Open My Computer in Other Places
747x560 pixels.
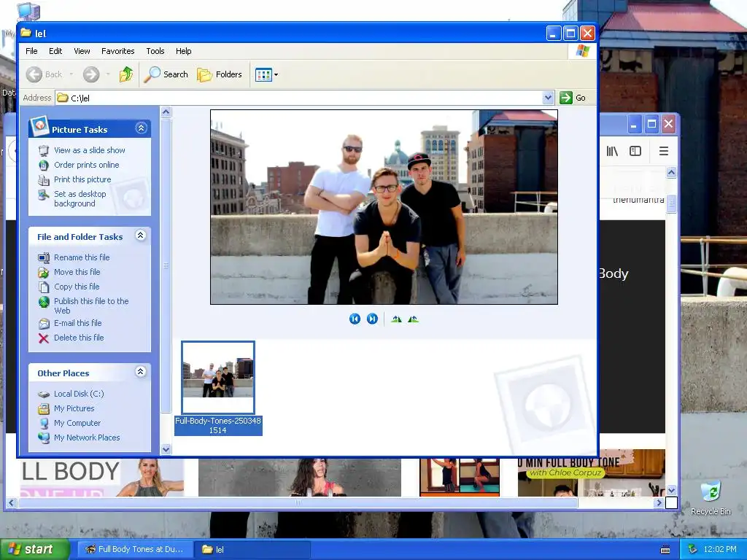pyautogui.click(x=77, y=423)
